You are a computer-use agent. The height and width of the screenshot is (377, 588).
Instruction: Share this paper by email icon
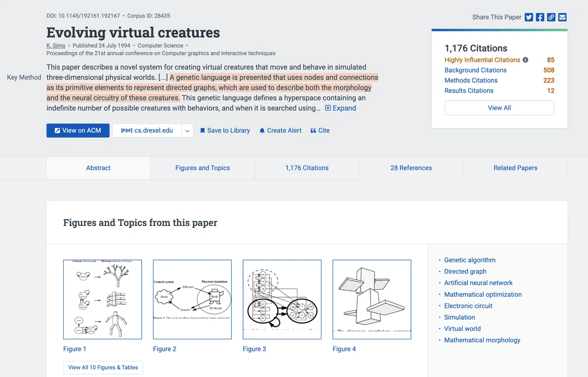coord(563,17)
